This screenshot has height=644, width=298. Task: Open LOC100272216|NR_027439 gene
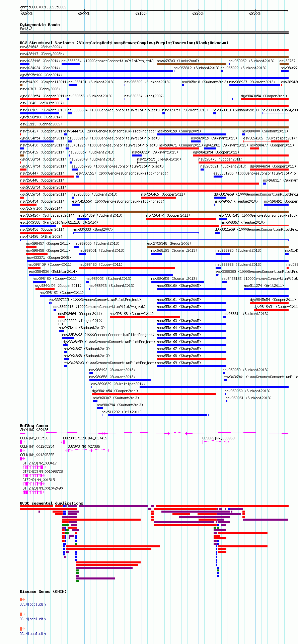point(85,438)
